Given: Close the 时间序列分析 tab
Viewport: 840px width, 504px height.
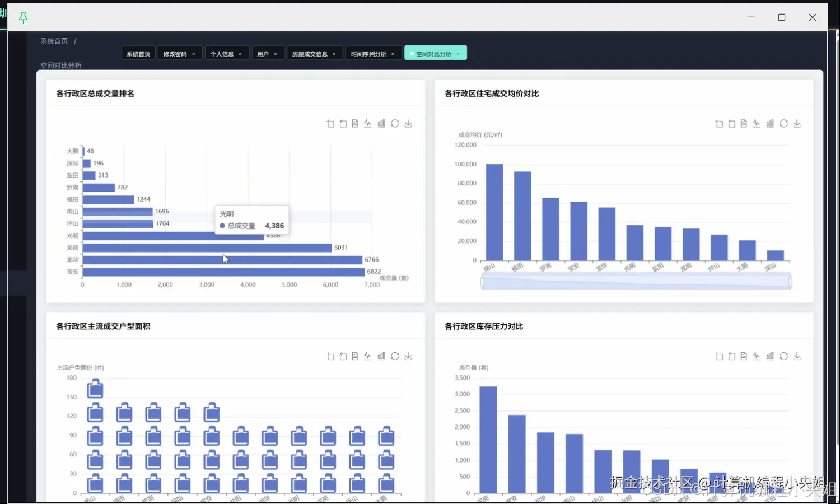Looking at the screenshot, I should coord(393,54).
